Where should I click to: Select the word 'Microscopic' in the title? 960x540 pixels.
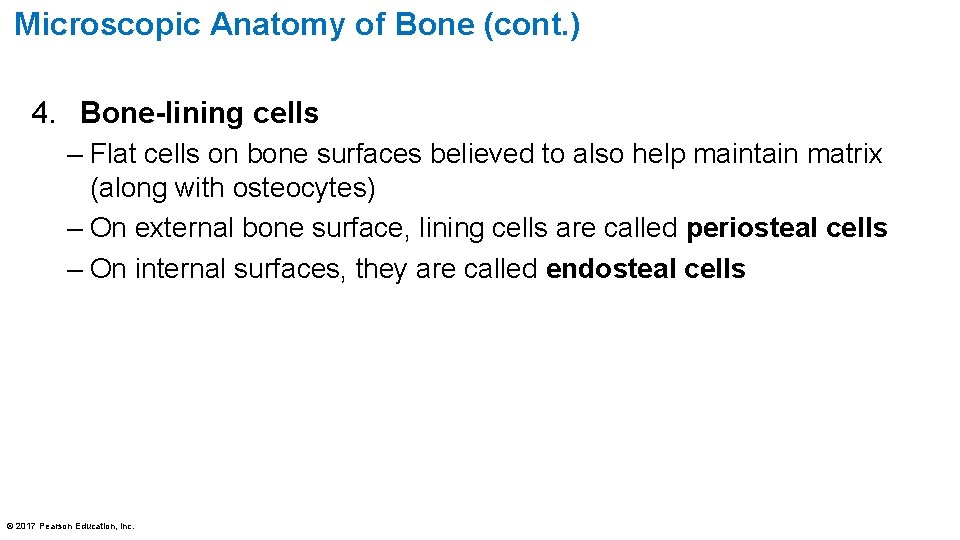pos(107,27)
